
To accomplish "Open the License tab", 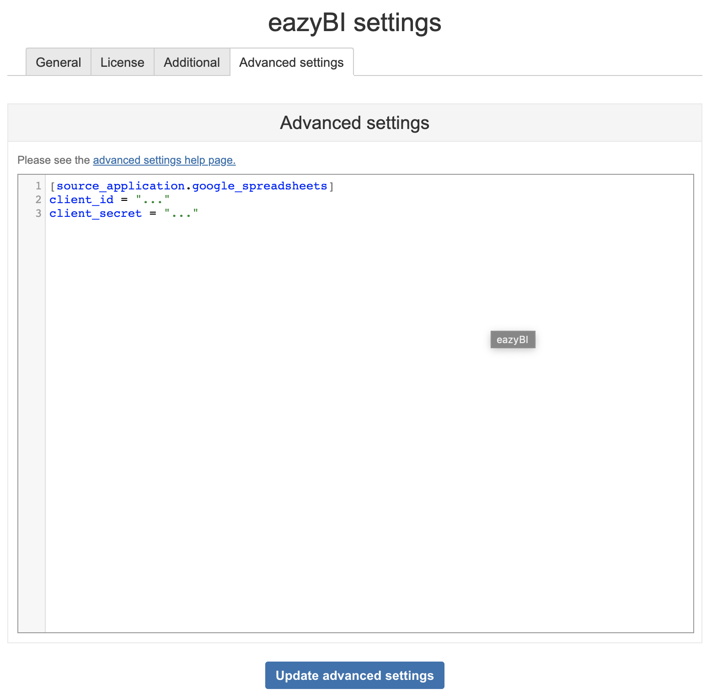I will [x=123, y=62].
